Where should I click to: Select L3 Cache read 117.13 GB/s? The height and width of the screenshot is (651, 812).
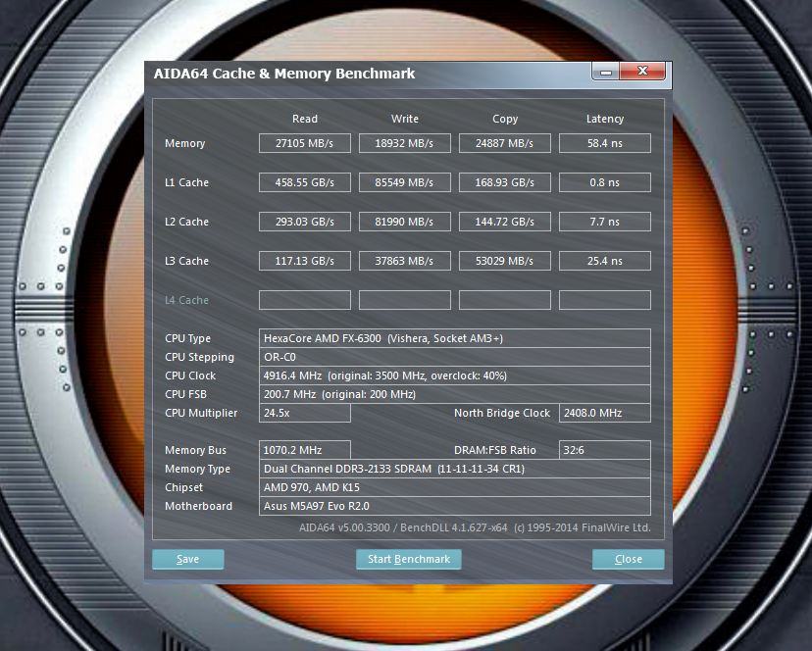coord(304,261)
